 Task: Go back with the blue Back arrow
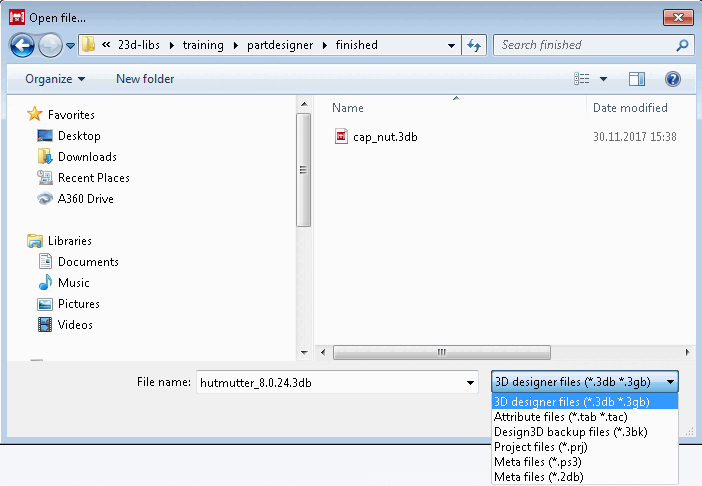(22, 46)
